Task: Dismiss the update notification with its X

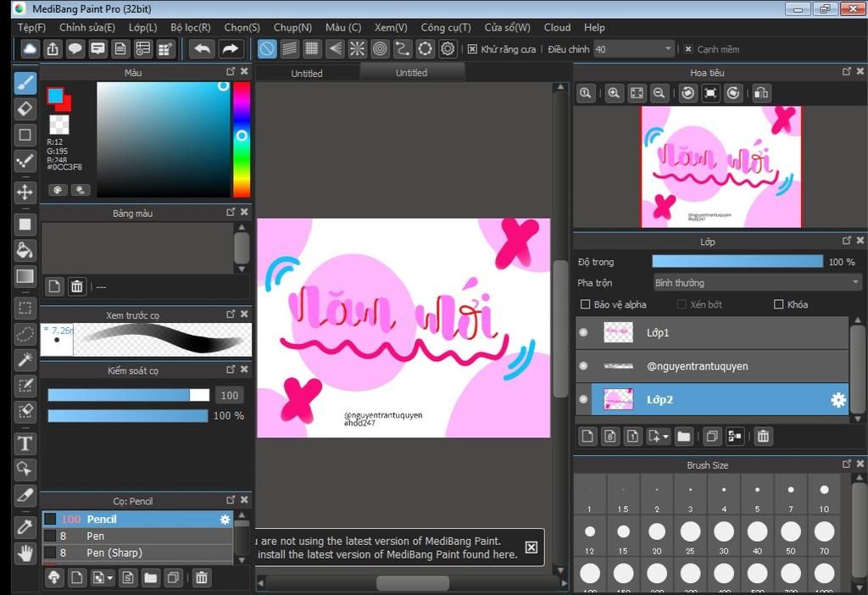Action: pos(531,548)
